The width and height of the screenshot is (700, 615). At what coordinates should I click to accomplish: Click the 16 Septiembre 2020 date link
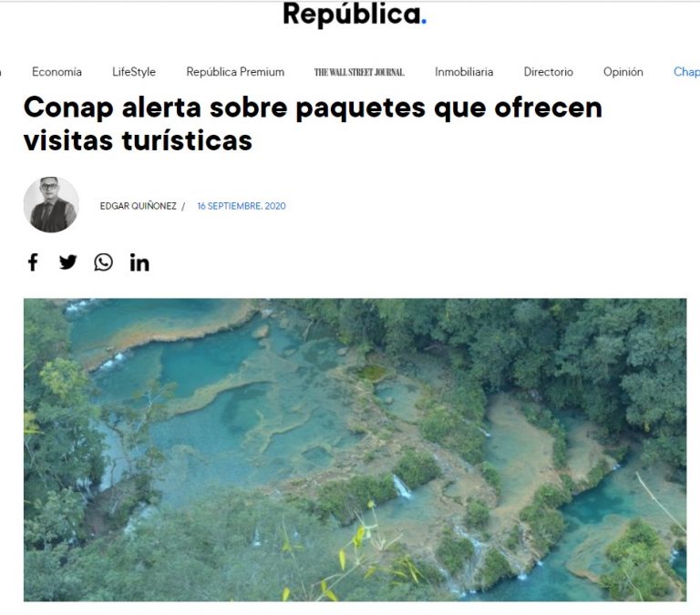242,206
